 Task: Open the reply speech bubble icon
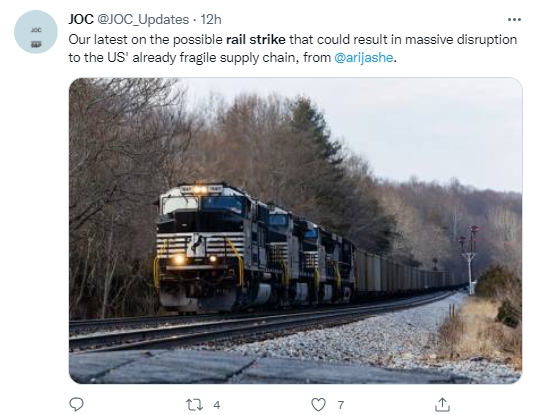click(x=76, y=404)
